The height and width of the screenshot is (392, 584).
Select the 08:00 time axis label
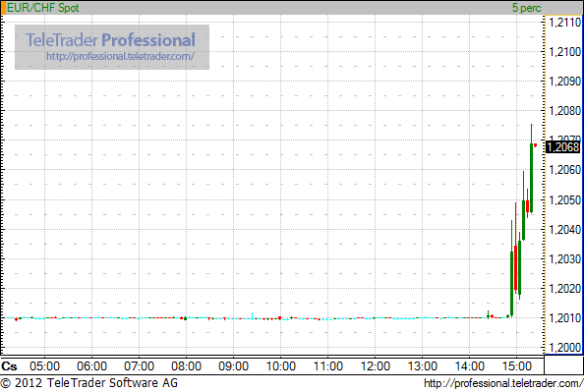[186, 366]
